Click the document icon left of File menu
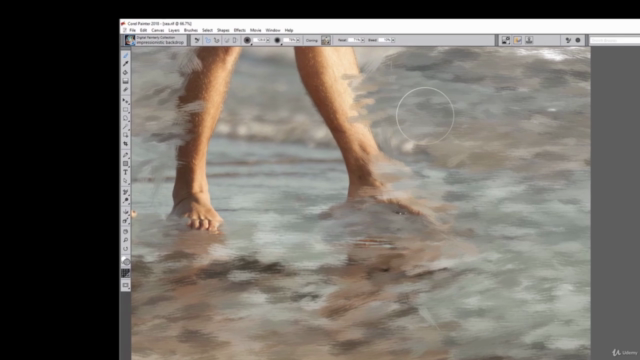640x360 pixels. pos(124,30)
